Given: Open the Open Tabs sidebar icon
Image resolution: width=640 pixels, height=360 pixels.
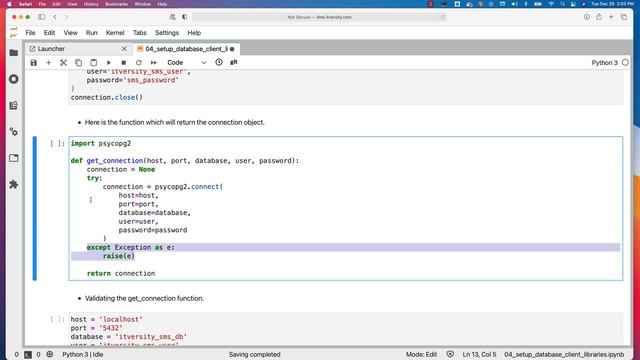Looking at the screenshot, I should click(x=13, y=158).
